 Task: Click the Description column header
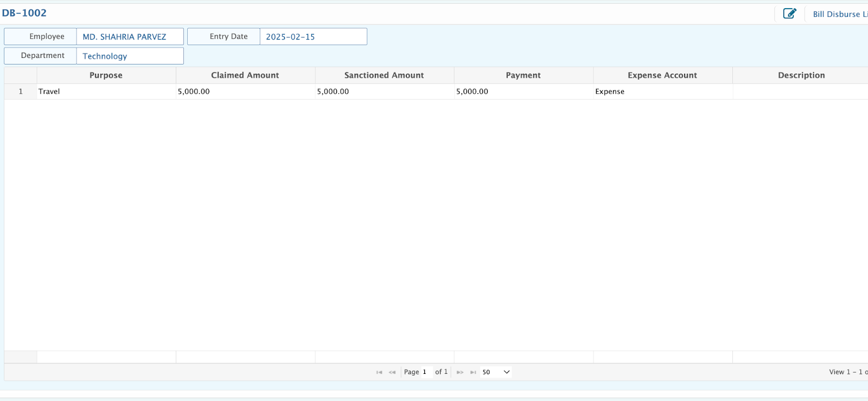pyautogui.click(x=801, y=75)
